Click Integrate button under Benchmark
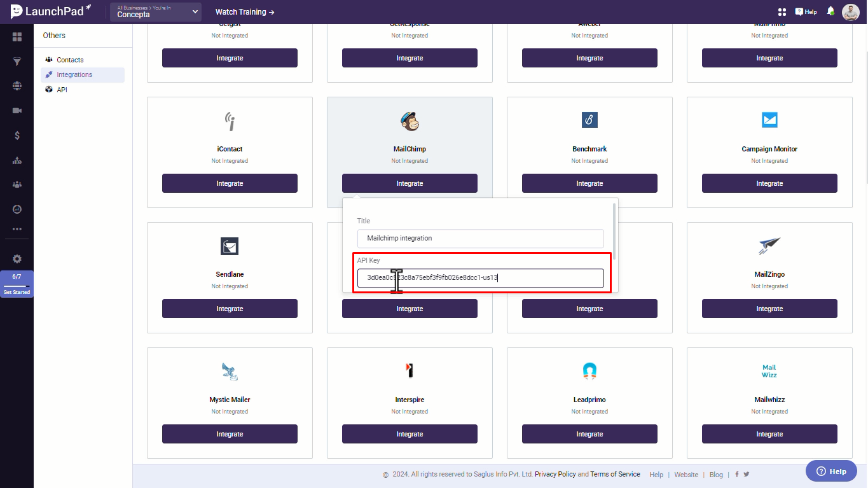Image resolution: width=868 pixels, height=488 pixels. pos(589,183)
